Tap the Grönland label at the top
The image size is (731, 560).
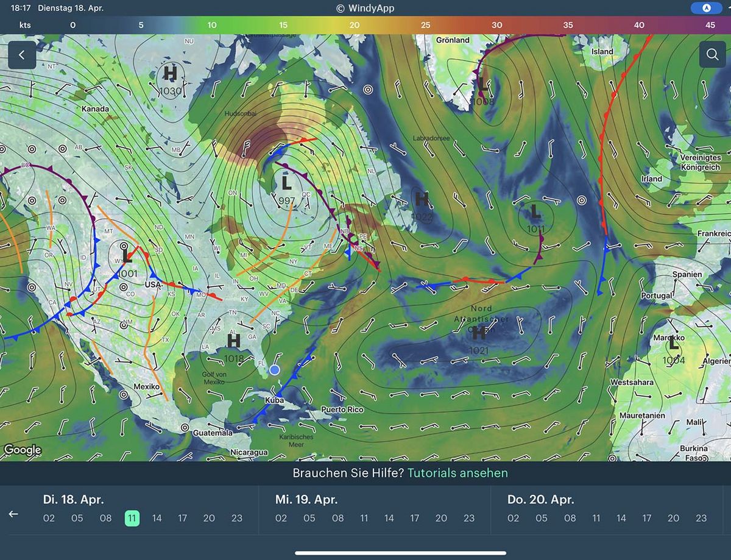click(x=453, y=40)
